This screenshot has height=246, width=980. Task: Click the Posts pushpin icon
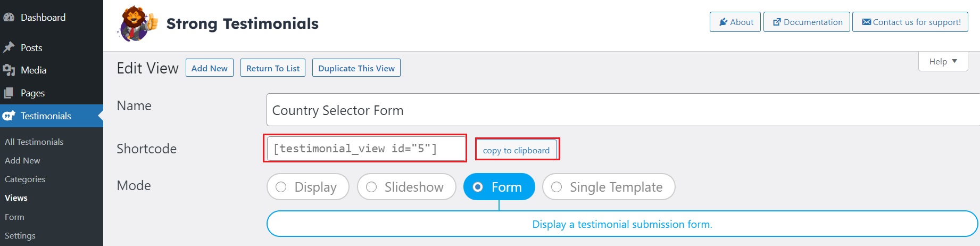click(9, 47)
